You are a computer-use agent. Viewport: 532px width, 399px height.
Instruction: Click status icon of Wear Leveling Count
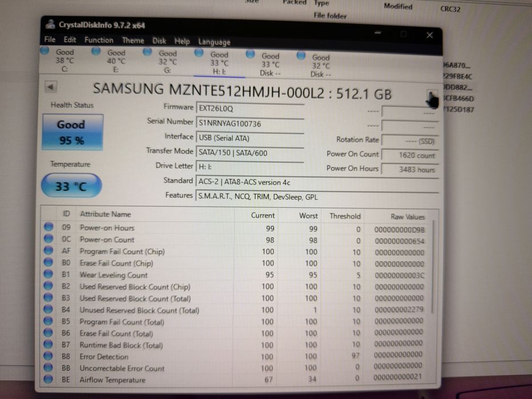click(x=48, y=274)
